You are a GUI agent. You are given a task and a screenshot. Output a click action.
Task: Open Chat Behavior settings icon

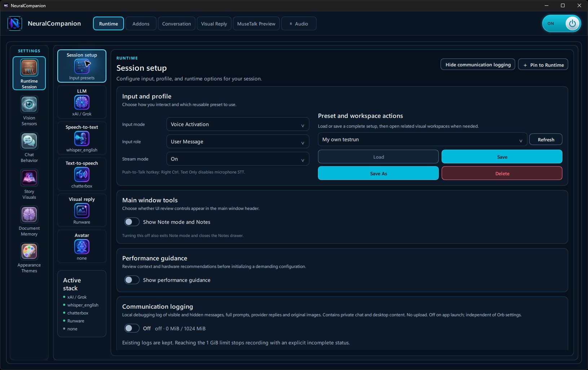[x=29, y=141]
